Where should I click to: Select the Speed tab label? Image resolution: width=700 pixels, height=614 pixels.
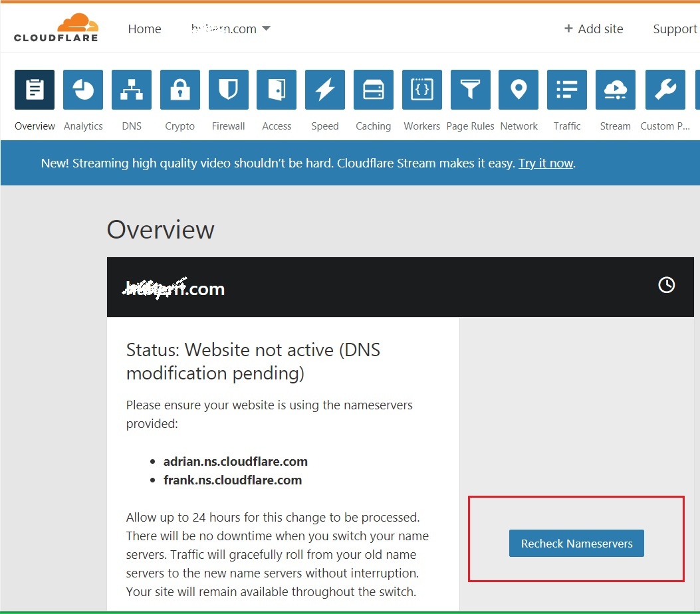[x=325, y=126]
